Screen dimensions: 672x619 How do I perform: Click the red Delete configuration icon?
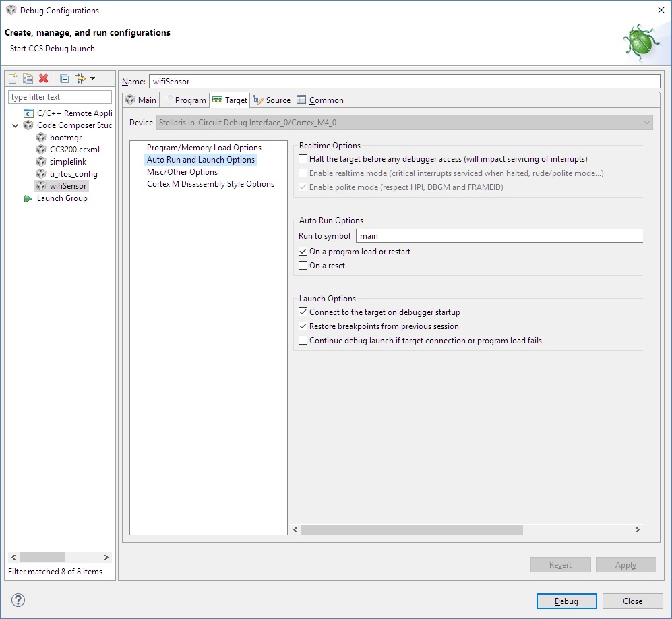click(43, 78)
